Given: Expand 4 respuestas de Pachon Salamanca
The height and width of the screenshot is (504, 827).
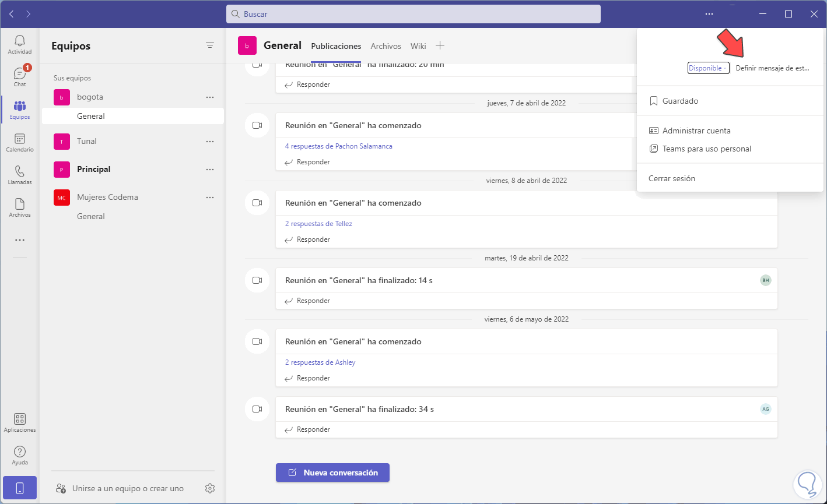Looking at the screenshot, I should (x=338, y=146).
